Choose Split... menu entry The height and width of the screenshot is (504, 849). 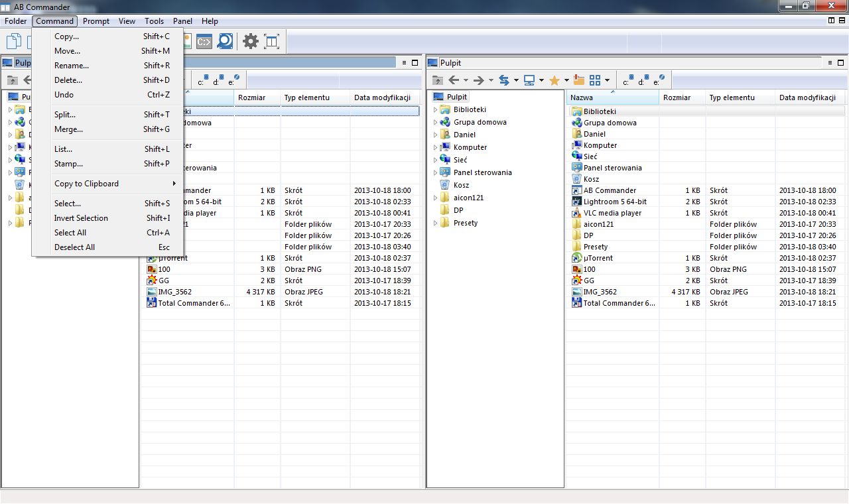[x=107, y=115]
